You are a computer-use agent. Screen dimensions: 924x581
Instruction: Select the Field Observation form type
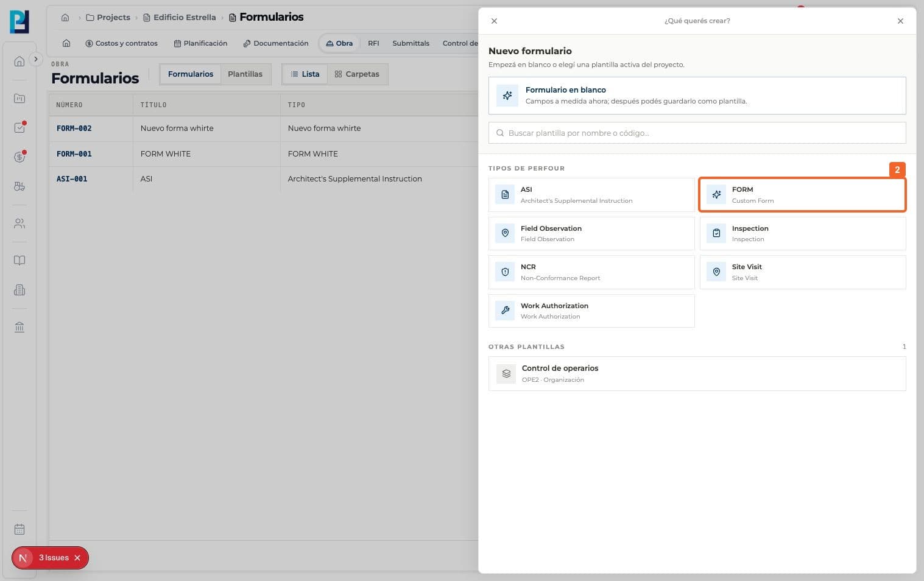pyautogui.click(x=591, y=233)
